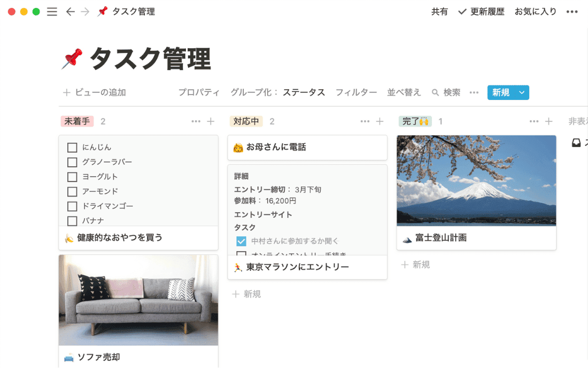Open the フィルター menu

click(x=356, y=92)
